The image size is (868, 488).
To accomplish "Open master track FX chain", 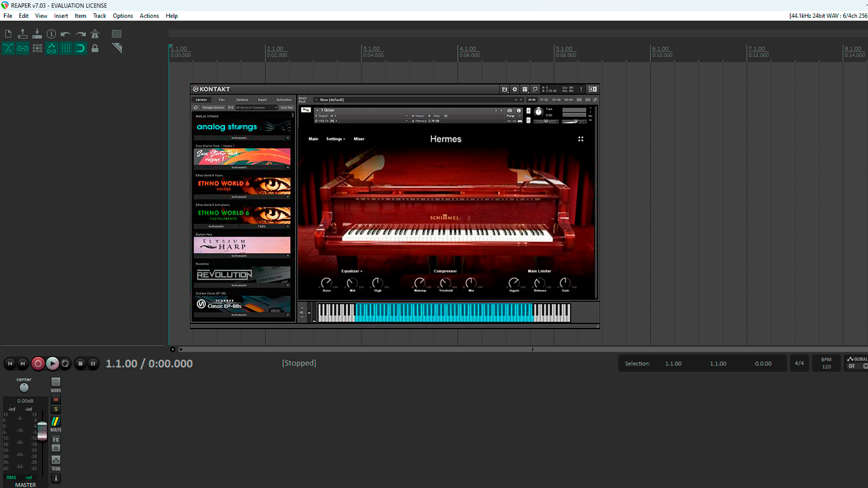I will pyautogui.click(x=56, y=440).
